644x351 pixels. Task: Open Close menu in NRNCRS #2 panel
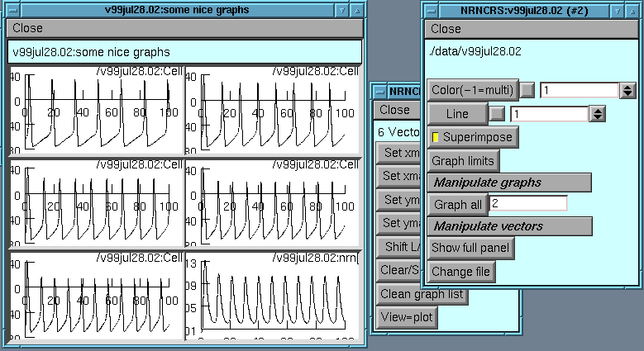[x=446, y=29]
